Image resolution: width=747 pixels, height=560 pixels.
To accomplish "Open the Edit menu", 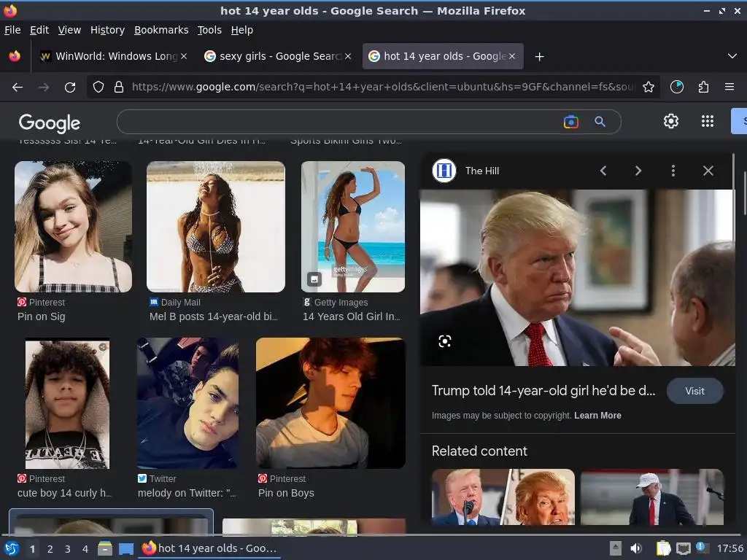I will (39, 30).
